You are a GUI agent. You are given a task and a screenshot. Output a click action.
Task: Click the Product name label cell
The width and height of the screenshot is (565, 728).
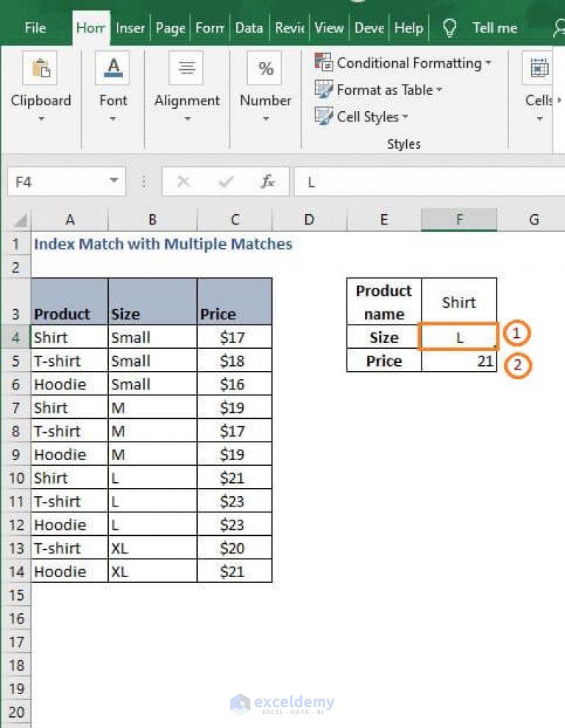(x=384, y=302)
